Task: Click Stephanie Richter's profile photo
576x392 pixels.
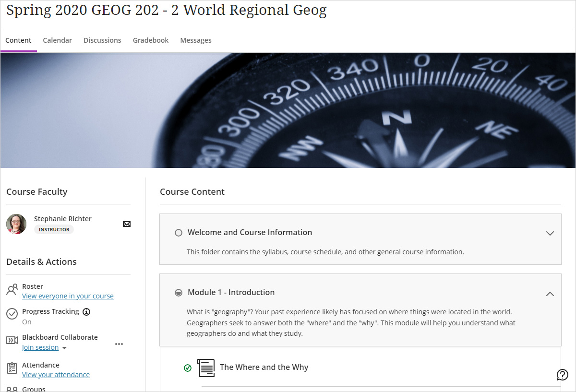Action: point(16,224)
